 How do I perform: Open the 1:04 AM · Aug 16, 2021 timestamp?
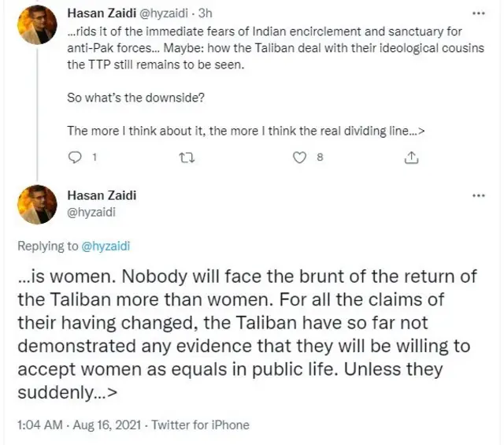point(79,425)
